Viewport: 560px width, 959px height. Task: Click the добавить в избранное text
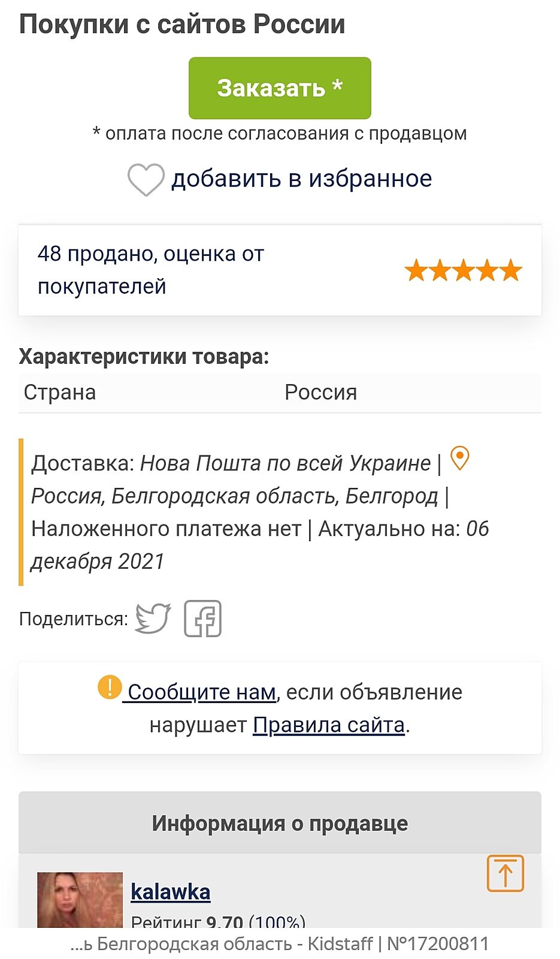[x=302, y=179]
